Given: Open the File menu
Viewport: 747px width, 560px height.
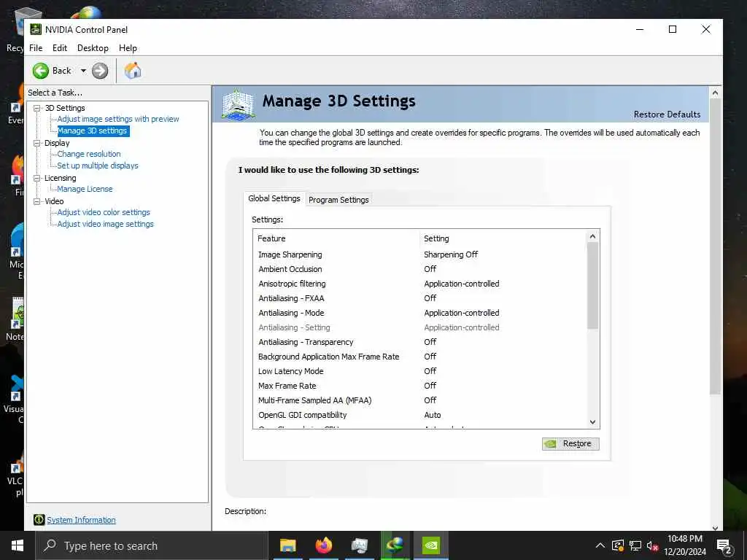Looking at the screenshot, I should tap(36, 48).
